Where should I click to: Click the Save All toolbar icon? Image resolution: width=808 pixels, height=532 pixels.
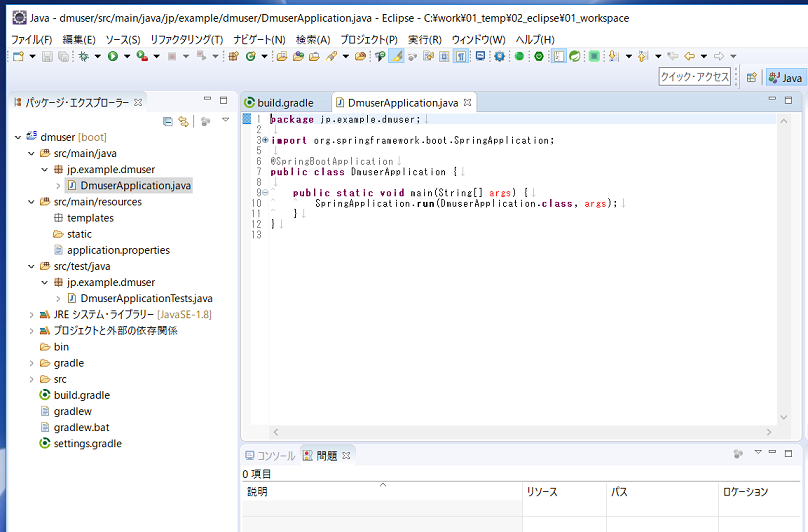pos(63,56)
